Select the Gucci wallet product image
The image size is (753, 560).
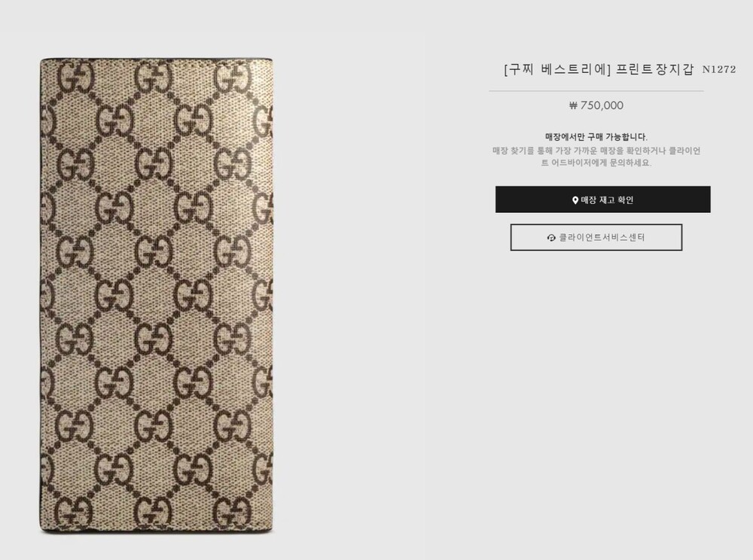(156, 295)
